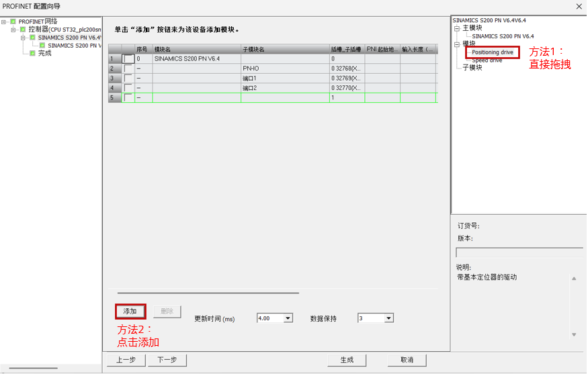Screen dimensions: 588x374
Task: Select 控制器(CPU ST32_plc200sm node
Action: tap(65, 30)
